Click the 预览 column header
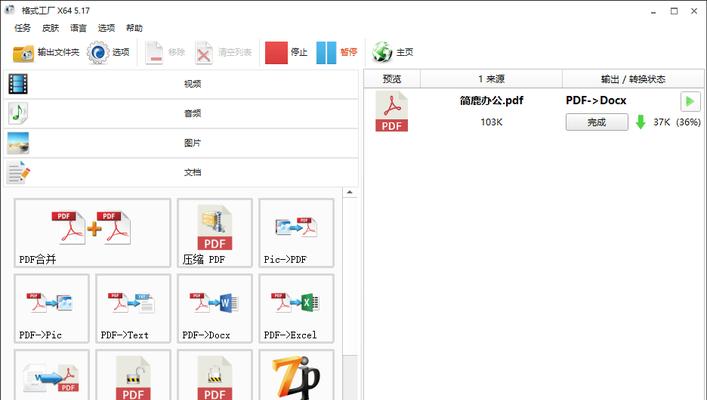 (x=392, y=79)
